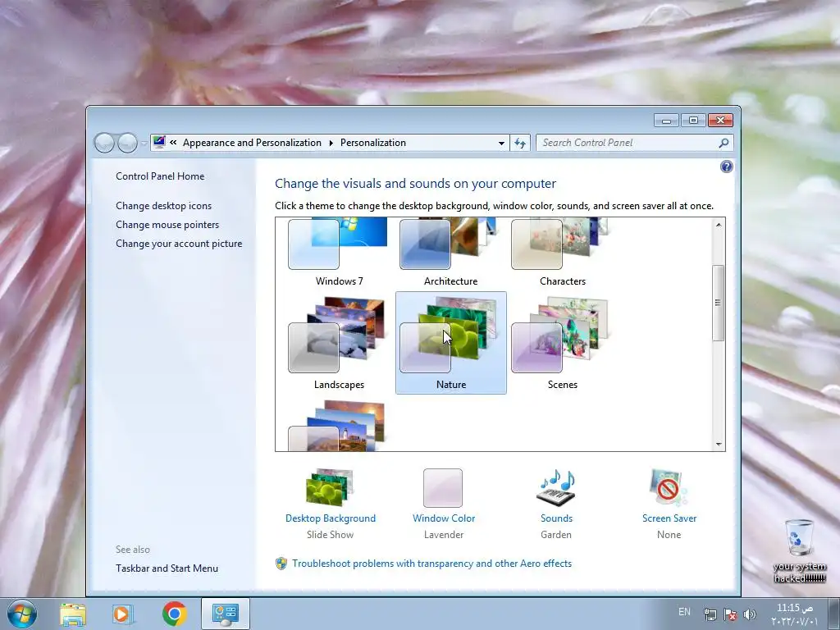
Task: Click the Search Control Panel field
Action: click(634, 143)
